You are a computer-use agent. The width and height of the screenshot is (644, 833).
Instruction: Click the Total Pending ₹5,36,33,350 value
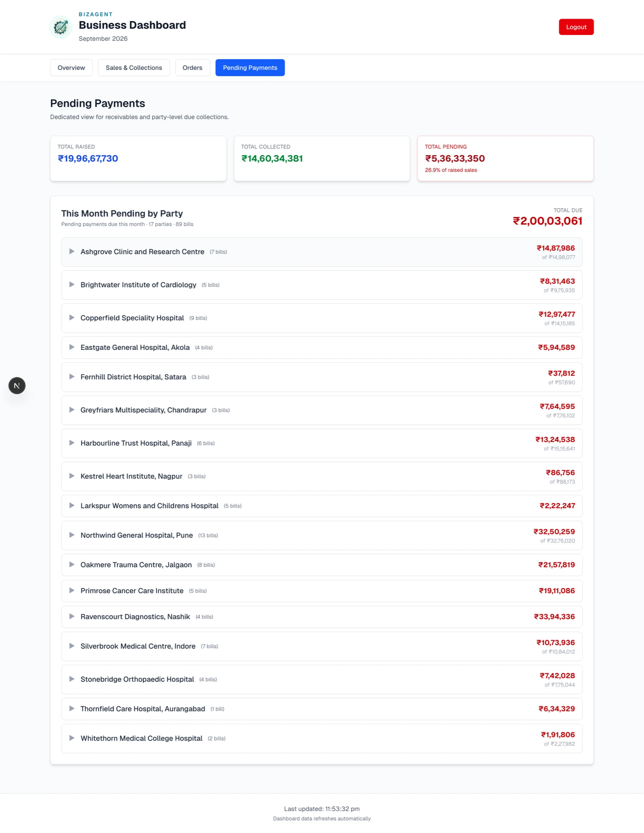455,159
